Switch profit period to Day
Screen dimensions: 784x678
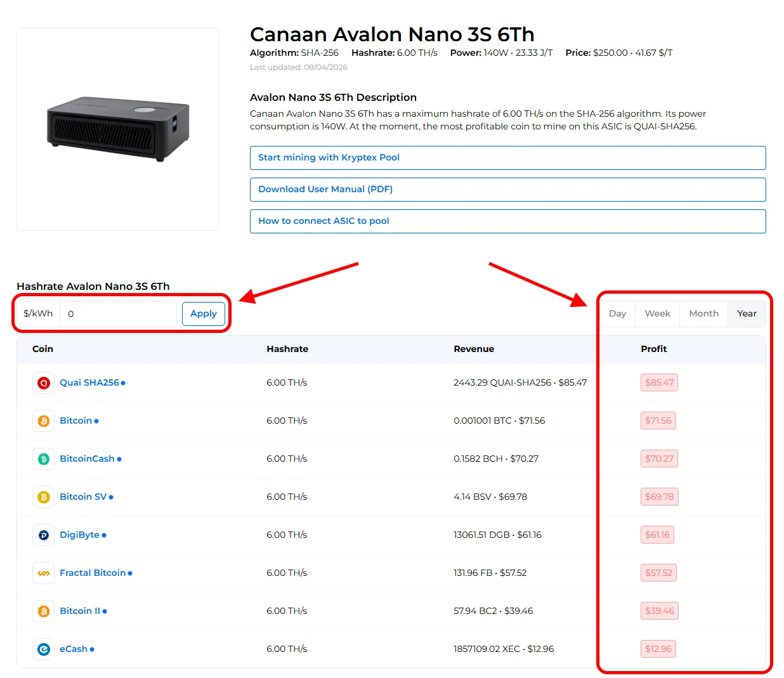pyautogui.click(x=617, y=314)
